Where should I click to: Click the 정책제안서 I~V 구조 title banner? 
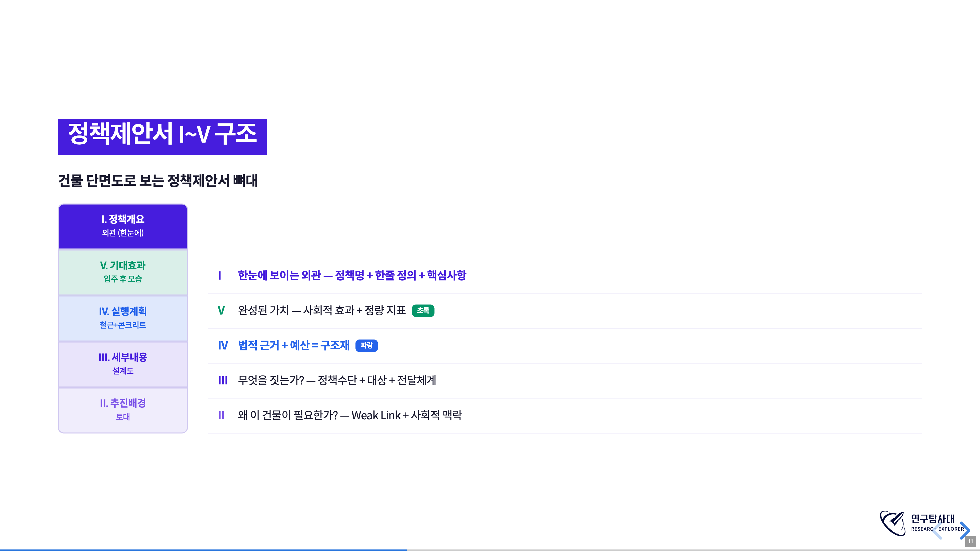tap(162, 136)
